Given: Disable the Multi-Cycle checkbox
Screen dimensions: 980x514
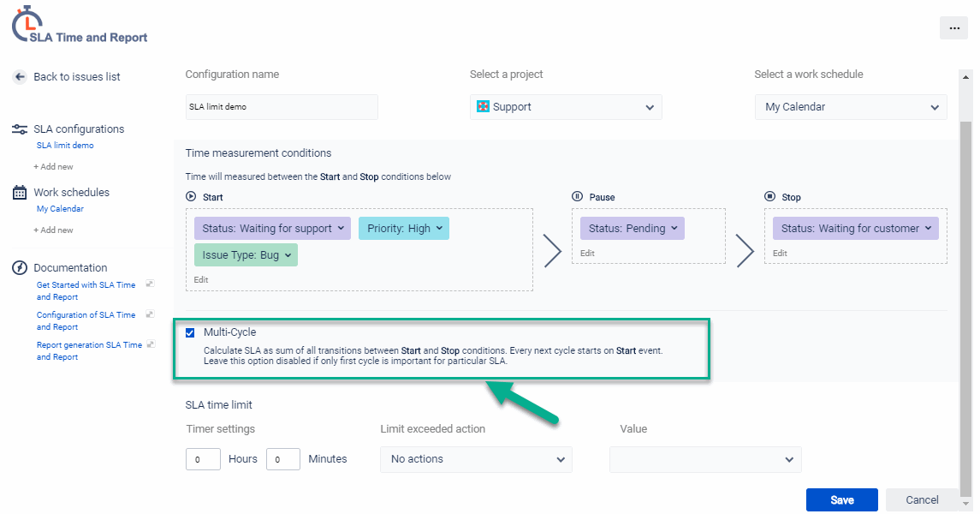Looking at the screenshot, I should pos(190,332).
